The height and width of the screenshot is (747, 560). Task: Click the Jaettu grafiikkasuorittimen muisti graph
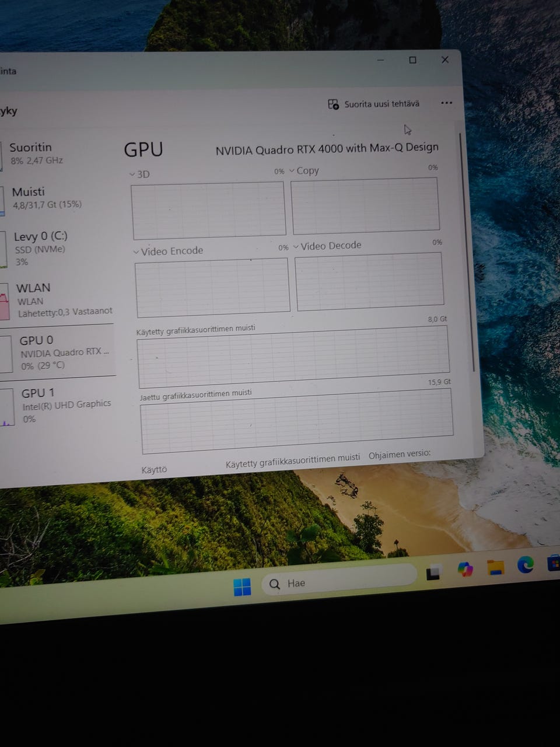(x=297, y=421)
